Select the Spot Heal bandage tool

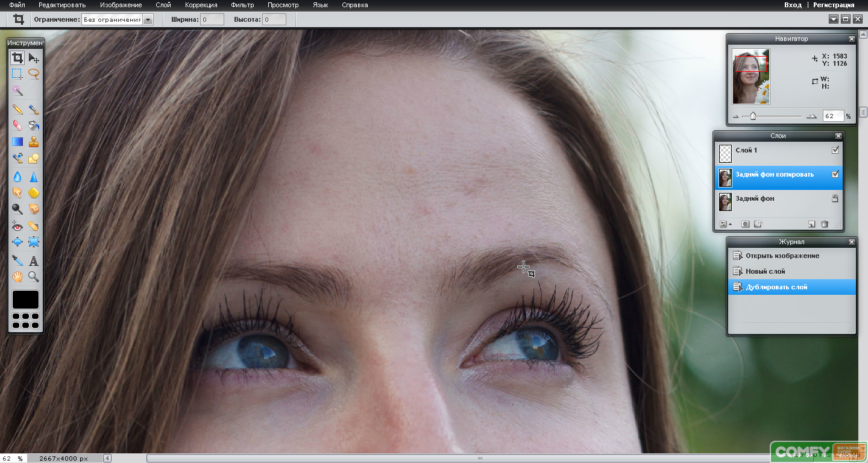tap(34, 227)
